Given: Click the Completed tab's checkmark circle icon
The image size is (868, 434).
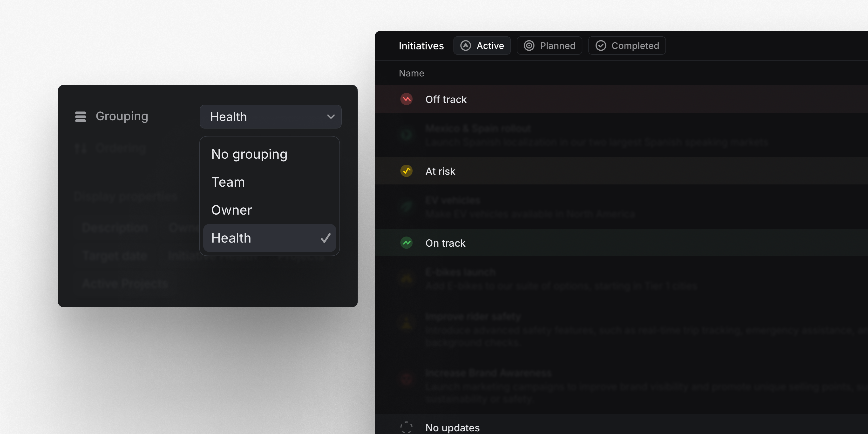Looking at the screenshot, I should 600,46.
